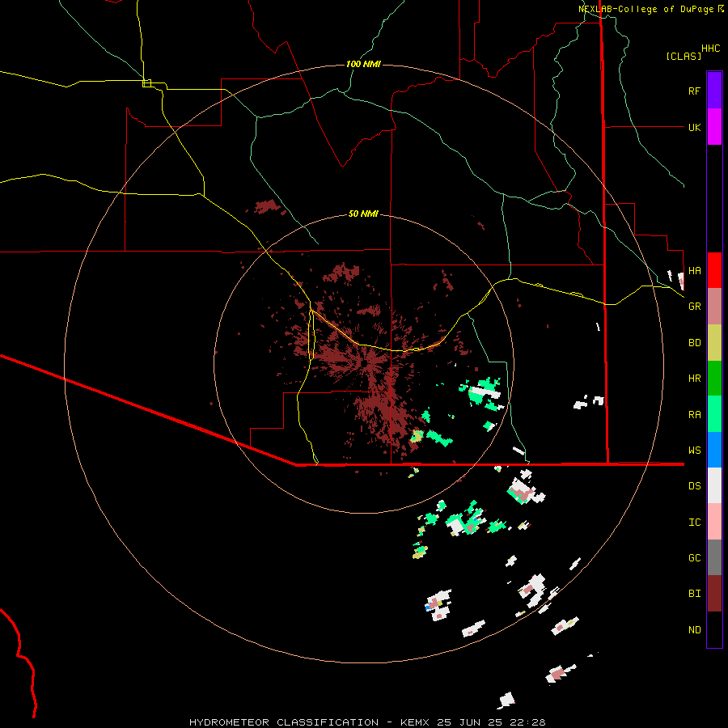Click the "100 NMI" range ring label
Image resolution: width=728 pixels, height=728 pixels.
pyautogui.click(x=363, y=64)
